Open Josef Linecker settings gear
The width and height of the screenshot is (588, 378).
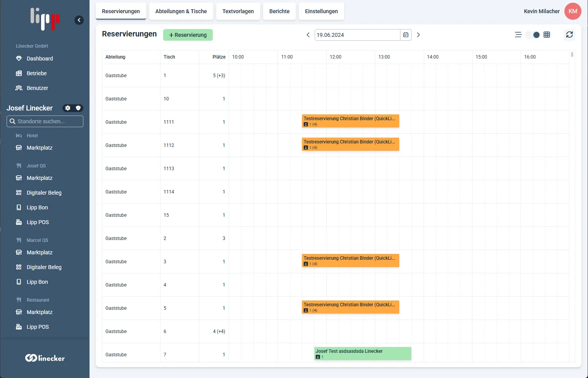(68, 108)
